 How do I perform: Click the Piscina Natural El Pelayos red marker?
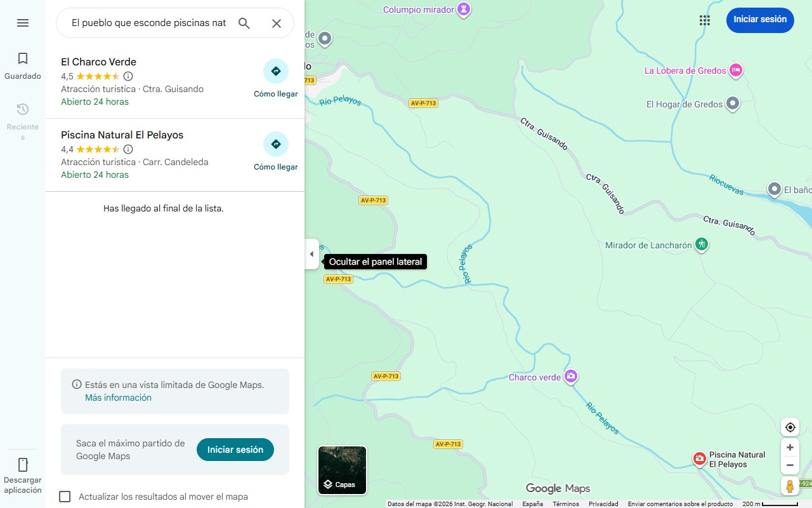click(x=699, y=458)
